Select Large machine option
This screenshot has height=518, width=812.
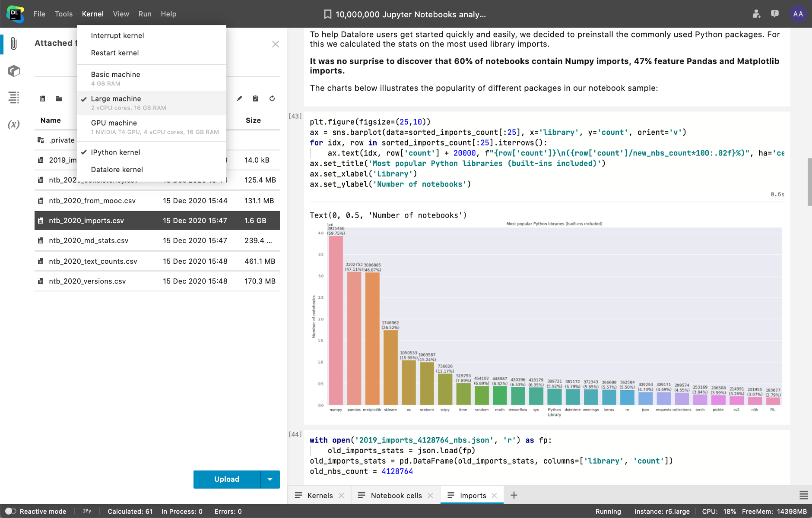(152, 103)
